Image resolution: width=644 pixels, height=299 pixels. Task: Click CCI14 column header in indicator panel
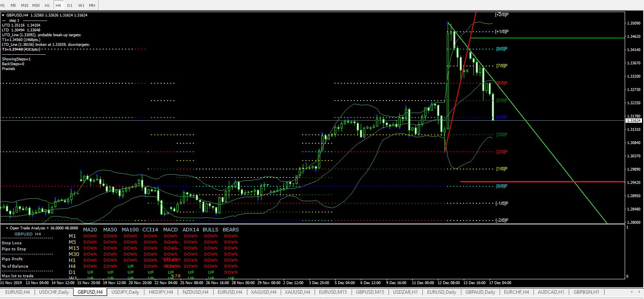[x=150, y=230]
